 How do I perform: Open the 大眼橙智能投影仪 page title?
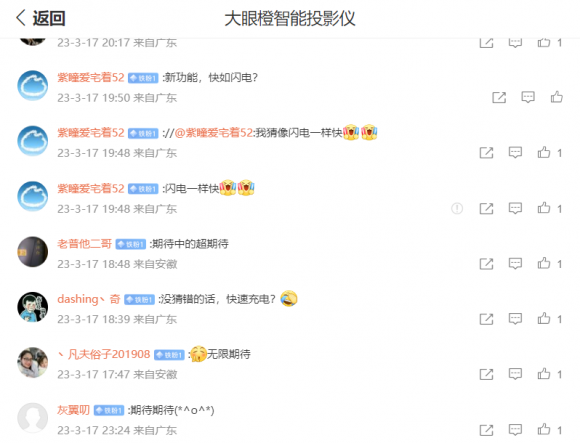(290, 18)
